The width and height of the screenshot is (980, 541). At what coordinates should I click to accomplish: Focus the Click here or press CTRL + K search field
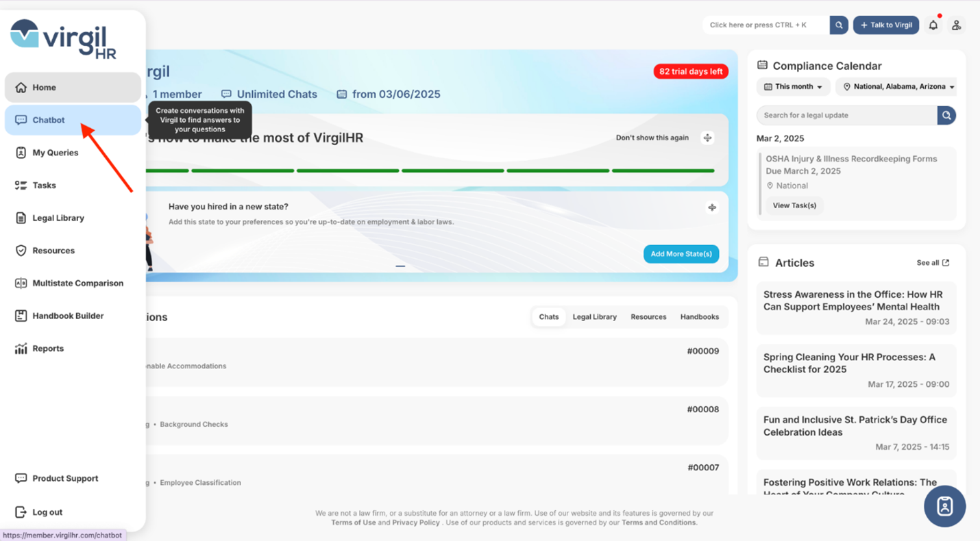coord(766,25)
